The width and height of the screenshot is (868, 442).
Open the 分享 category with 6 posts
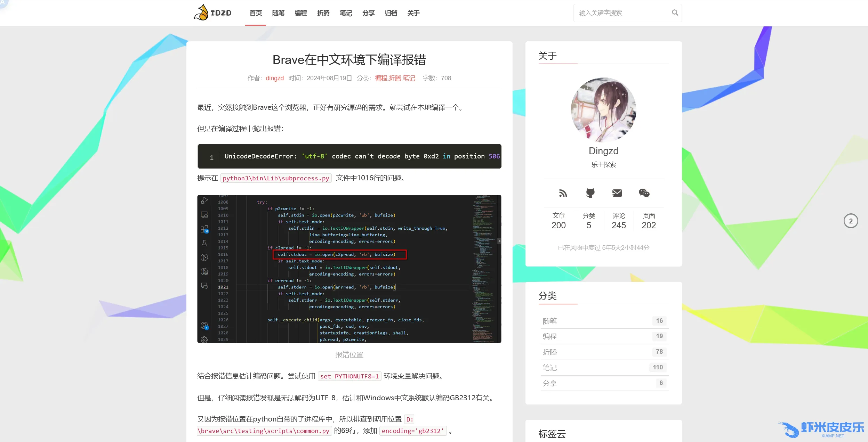pyautogui.click(x=549, y=383)
